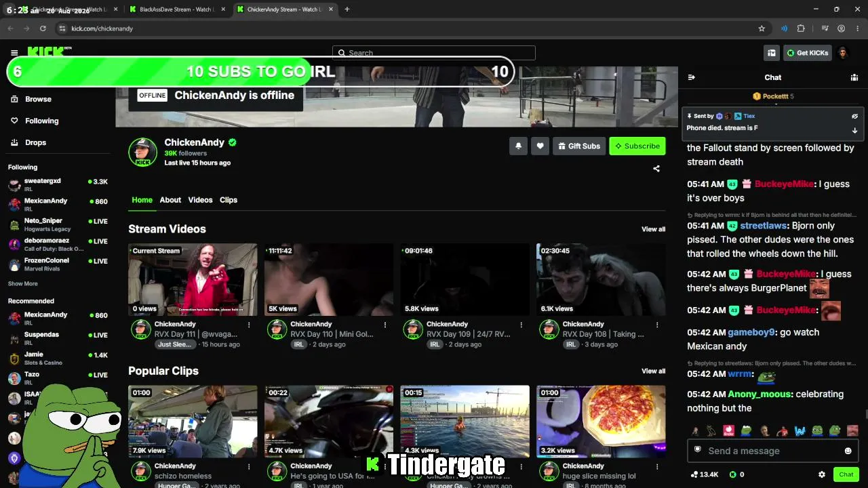Image resolution: width=868 pixels, height=488 pixels.
Task: Open the chat leaderboard icon beside the Chat title
Action: pos(854,77)
